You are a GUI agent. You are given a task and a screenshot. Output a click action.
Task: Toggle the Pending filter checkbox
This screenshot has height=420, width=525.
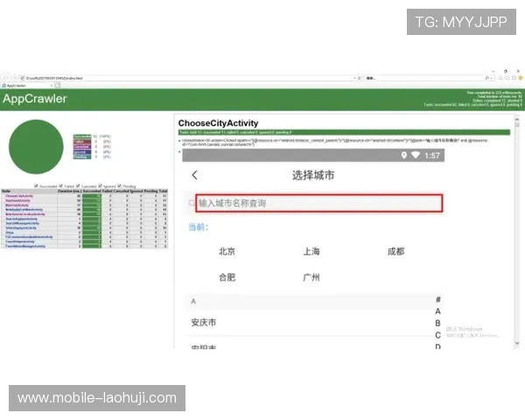tap(120, 185)
